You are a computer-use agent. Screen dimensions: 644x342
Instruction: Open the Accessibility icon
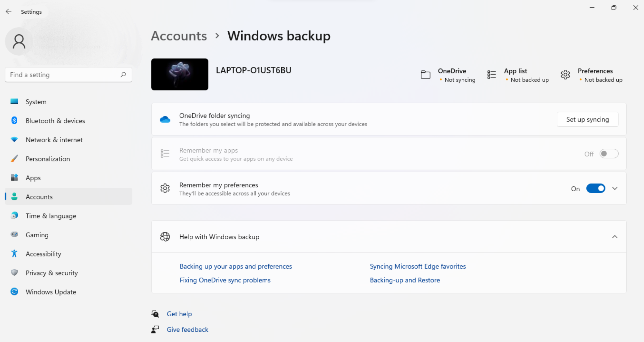[x=14, y=253]
